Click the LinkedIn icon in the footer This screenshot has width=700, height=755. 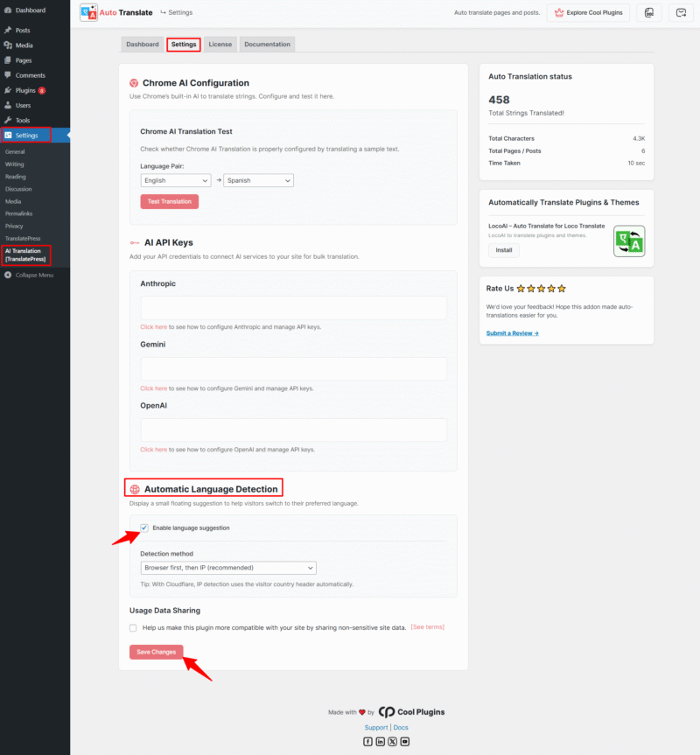point(380,741)
